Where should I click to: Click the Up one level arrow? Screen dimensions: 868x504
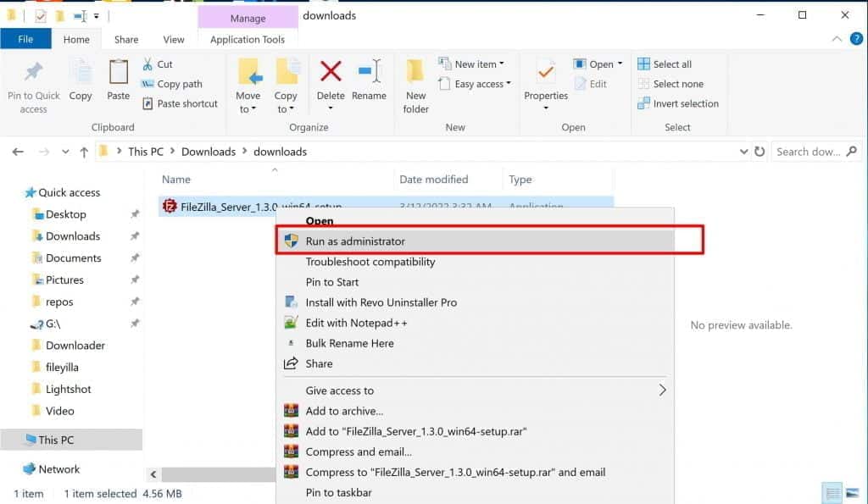tap(84, 152)
